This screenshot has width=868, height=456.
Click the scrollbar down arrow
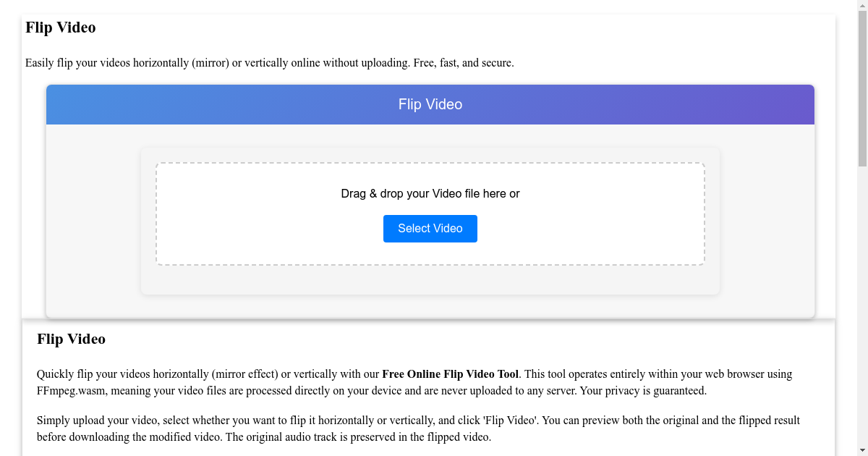click(x=861, y=450)
